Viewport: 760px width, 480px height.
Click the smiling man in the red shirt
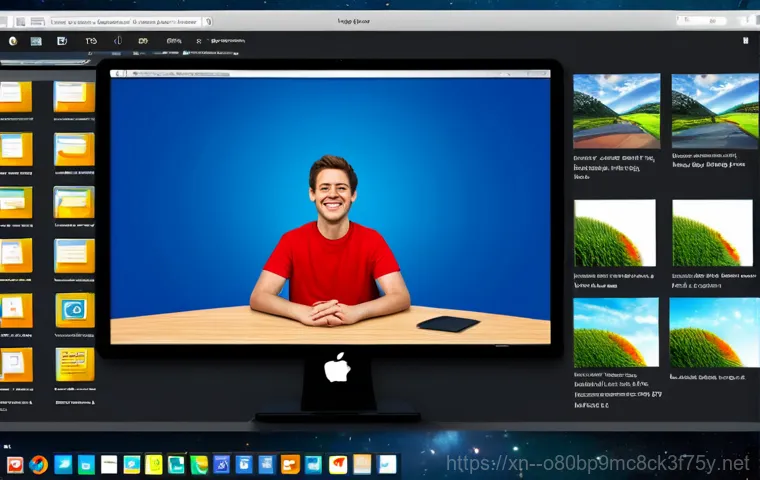pos(331,241)
